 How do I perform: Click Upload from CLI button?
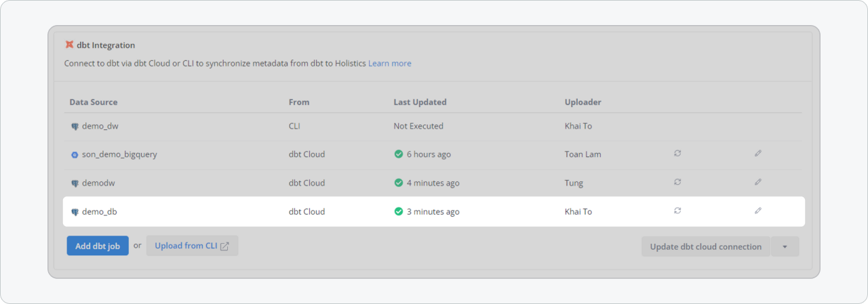click(193, 246)
